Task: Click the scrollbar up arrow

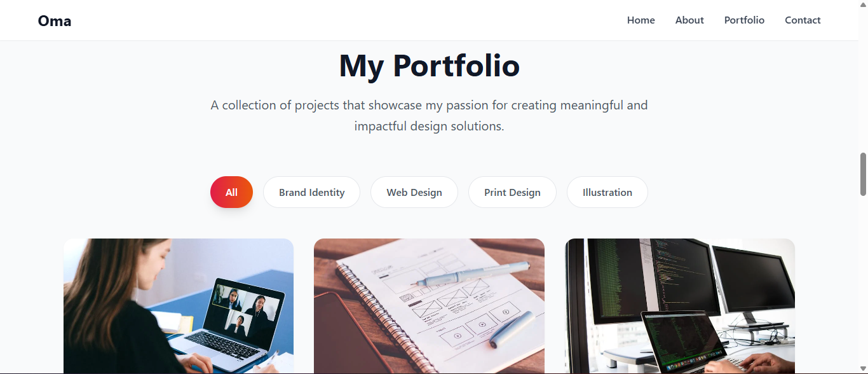Action: tap(863, 4)
